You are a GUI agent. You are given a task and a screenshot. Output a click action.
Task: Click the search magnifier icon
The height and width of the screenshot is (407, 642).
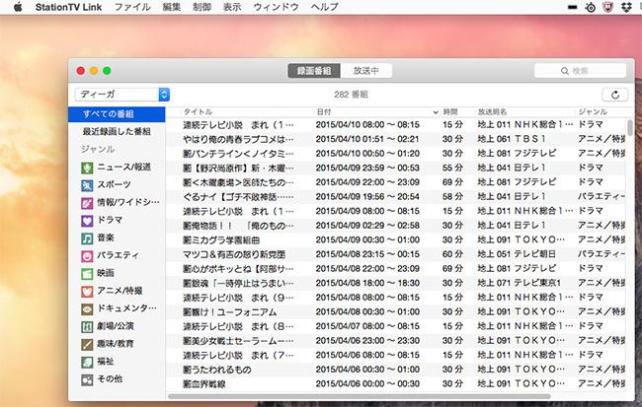point(565,71)
